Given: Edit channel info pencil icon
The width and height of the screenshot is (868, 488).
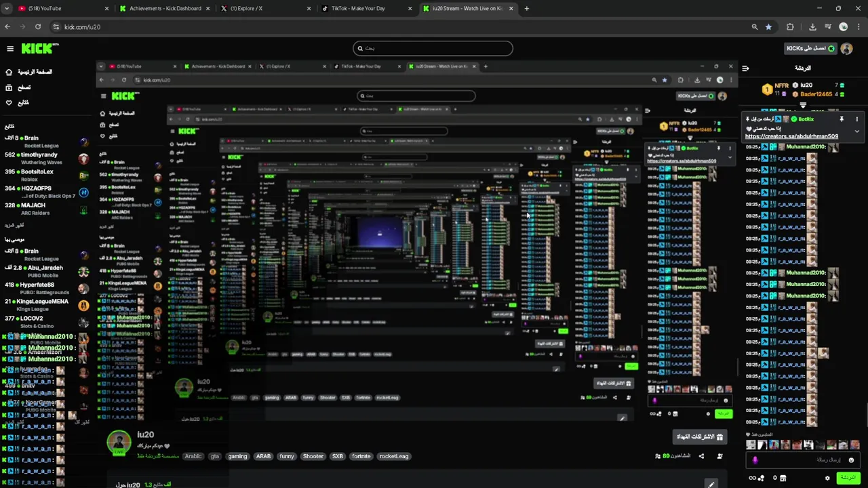Looking at the screenshot, I should pos(711,484).
